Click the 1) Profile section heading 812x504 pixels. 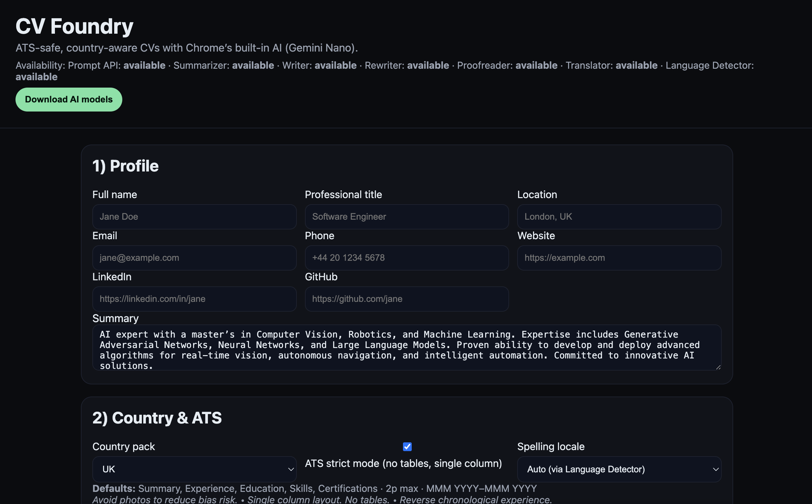click(125, 166)
